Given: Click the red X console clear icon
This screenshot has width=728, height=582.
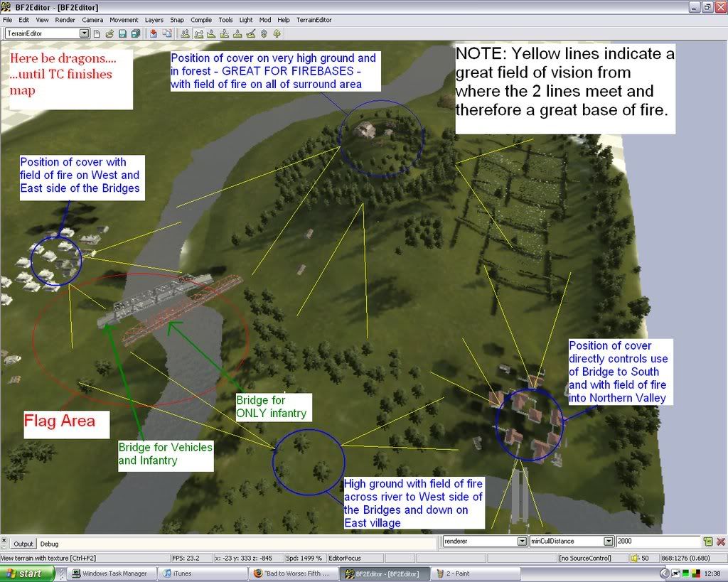Looking at the screenshot, I should click(721, 541).
